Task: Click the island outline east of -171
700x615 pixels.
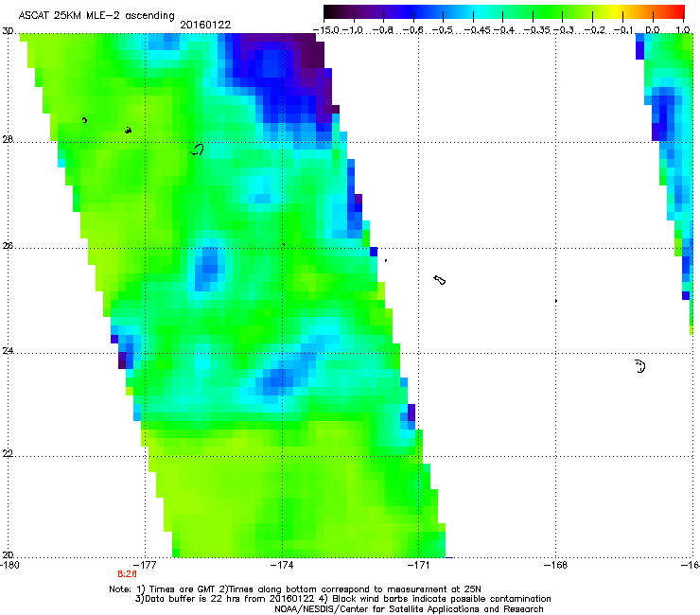Action: click(440, 280)
